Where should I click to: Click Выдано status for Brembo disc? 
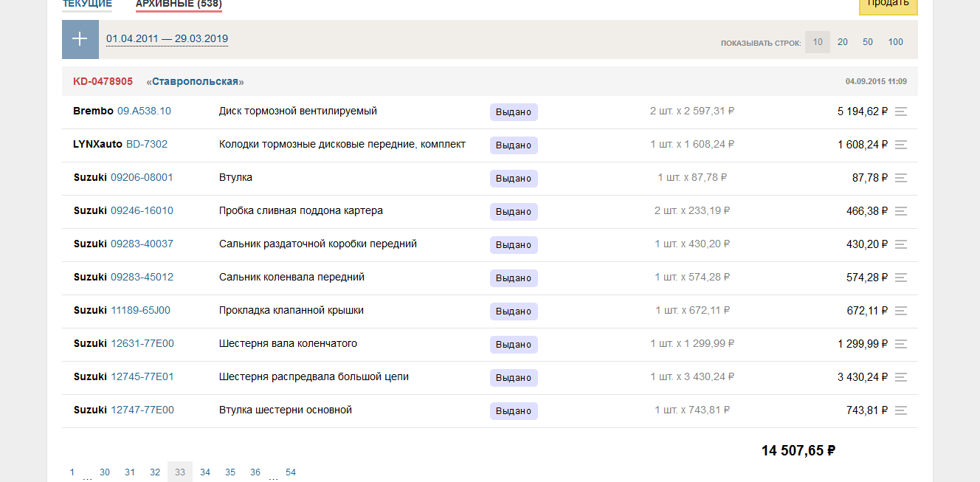click(x=514, y=112)
